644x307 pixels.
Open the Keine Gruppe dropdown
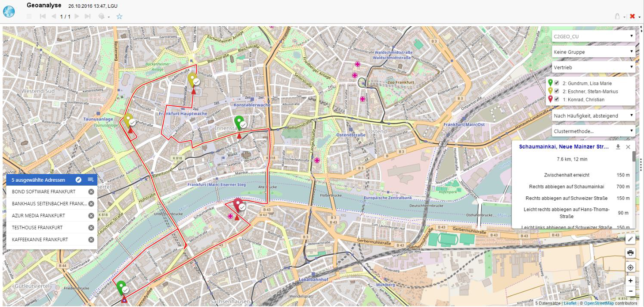pyautogui.click(x=594, y=52)
